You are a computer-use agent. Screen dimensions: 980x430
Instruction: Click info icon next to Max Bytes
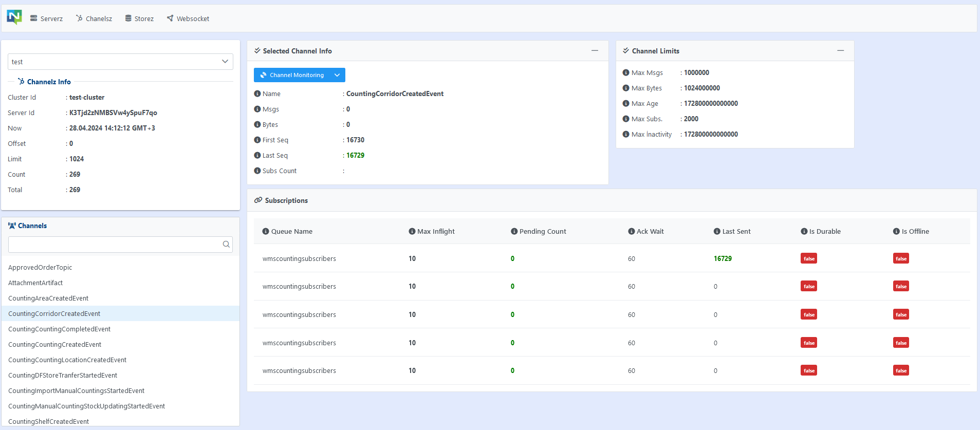[626, 88]
